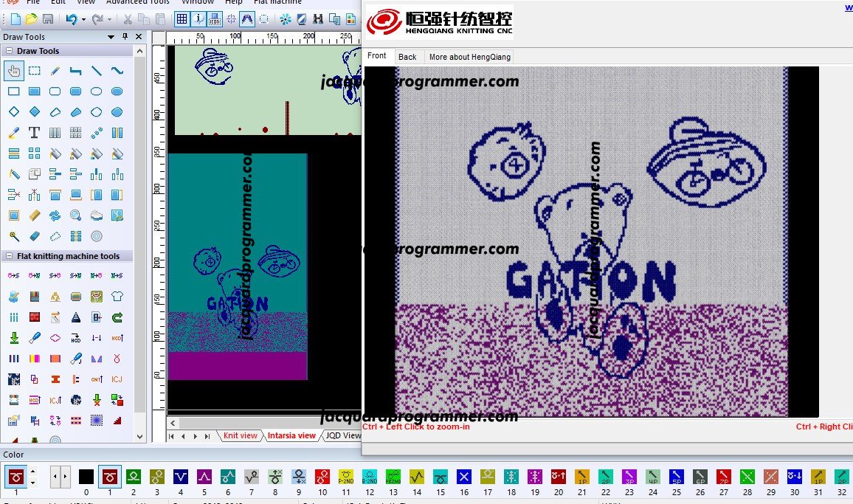The image size is (853, 504).
Task: Toggle the icon display mode button
Action: (215, 19)
